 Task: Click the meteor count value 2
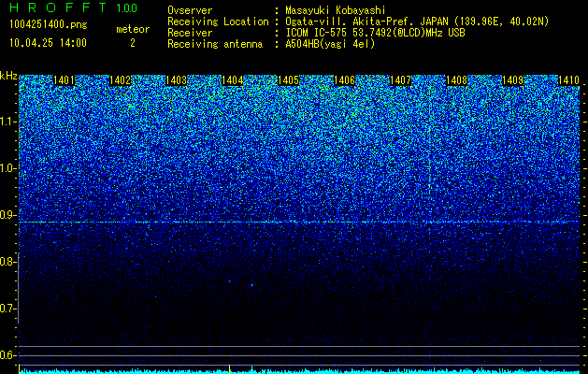pos(133,43)
